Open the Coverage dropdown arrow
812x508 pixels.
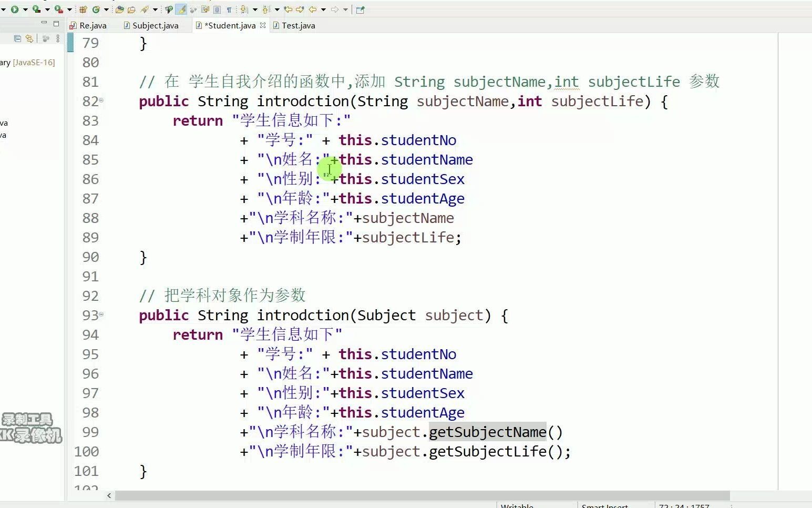tap(48, 9)
